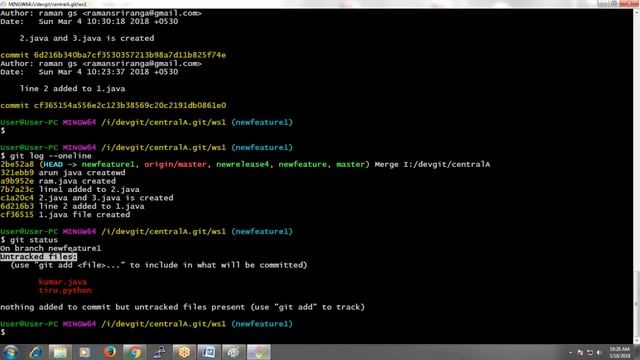Click the terminal scroll down arrow
The image size is (640, 360).
(x=636, y=340)
